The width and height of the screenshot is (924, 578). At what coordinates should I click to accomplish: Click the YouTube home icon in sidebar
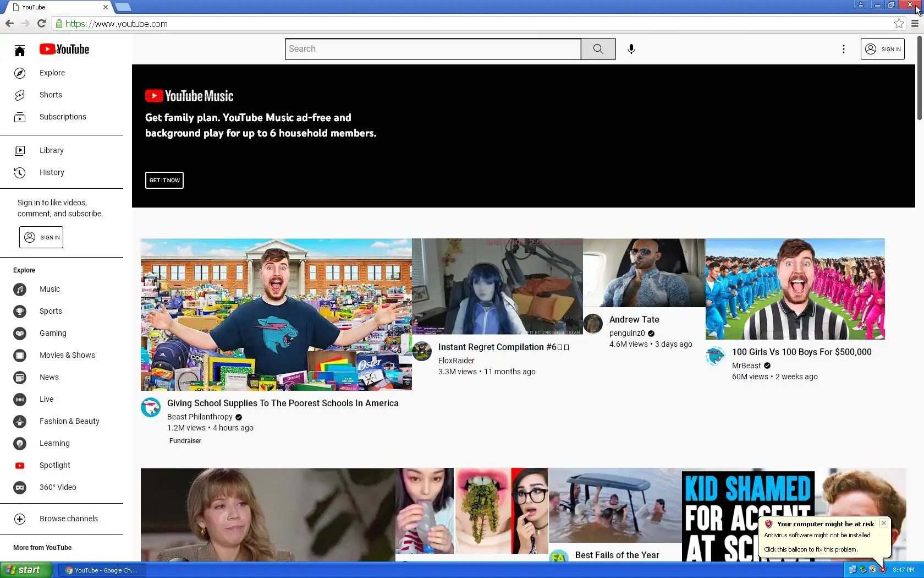(20, 51)
